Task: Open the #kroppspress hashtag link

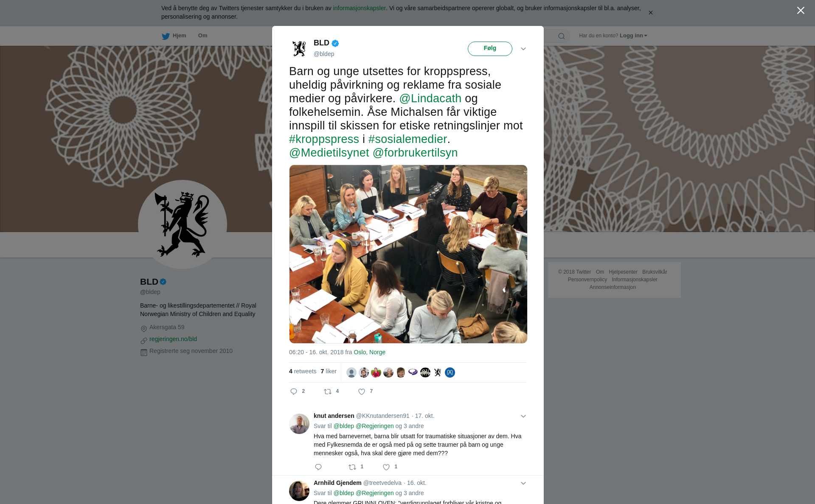Action: coord(324,139)
